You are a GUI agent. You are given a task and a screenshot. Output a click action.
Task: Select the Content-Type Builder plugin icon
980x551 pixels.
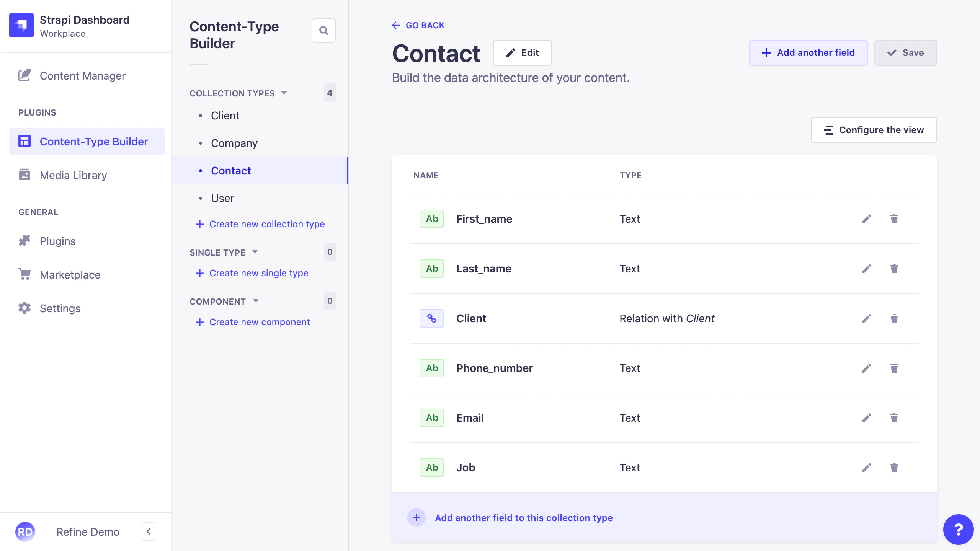(24, 141)
